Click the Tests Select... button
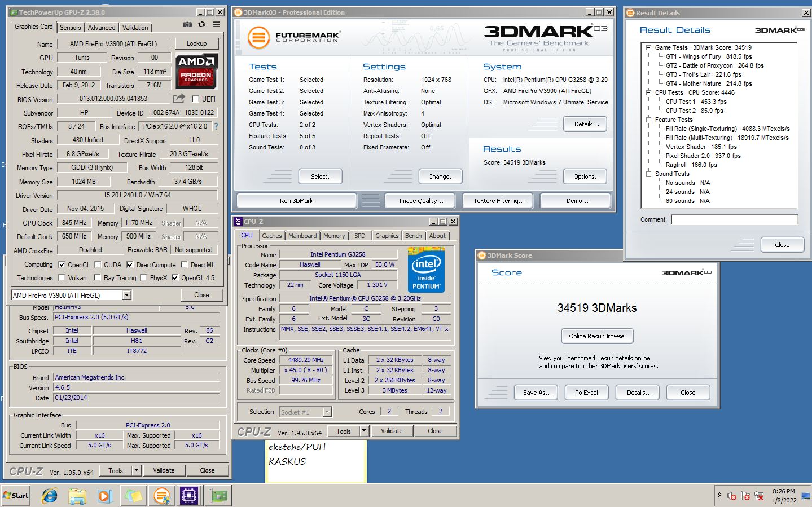The width and height of the screenshot is (812, 507). 321,177
